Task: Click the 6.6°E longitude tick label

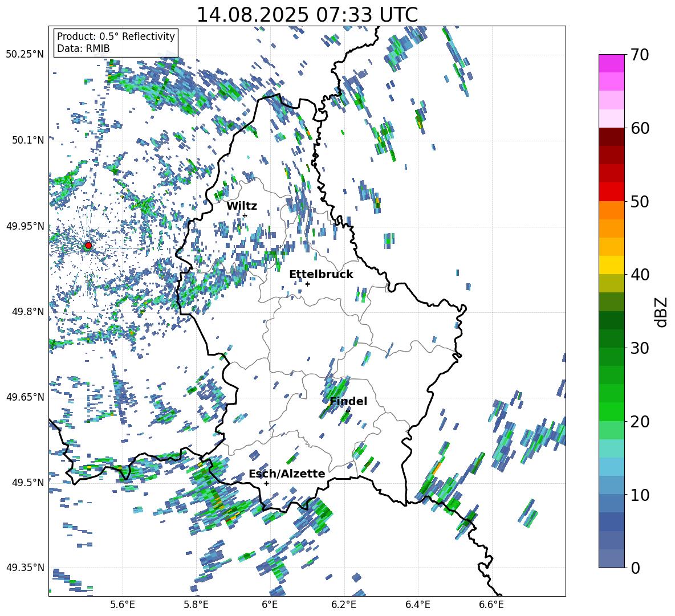Action: pos(491,605)
